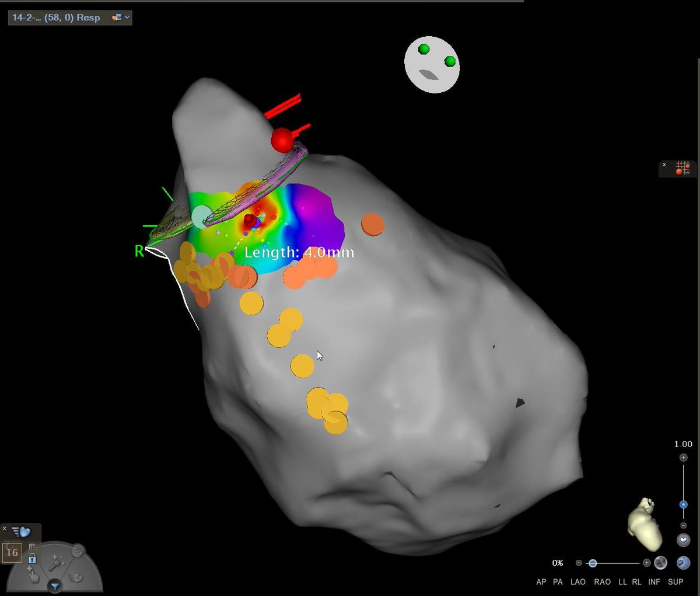Click the large red sphere catheter tip
This screenshot has width=700, height=596.
(282, 140)
